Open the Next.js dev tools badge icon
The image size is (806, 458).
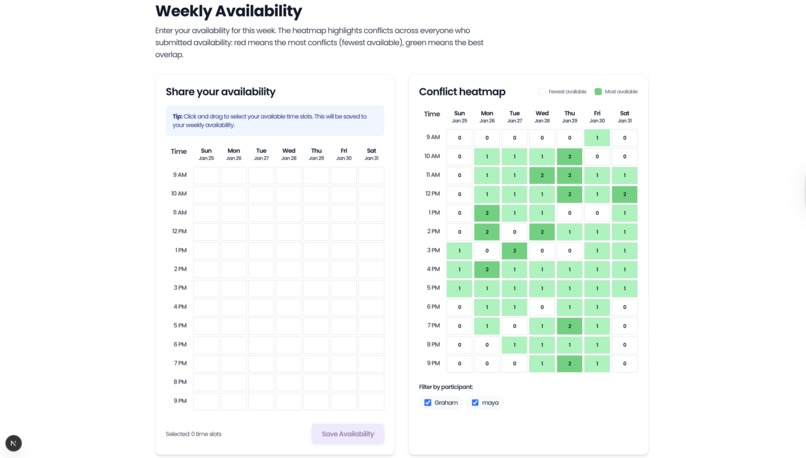click(13, 443)
